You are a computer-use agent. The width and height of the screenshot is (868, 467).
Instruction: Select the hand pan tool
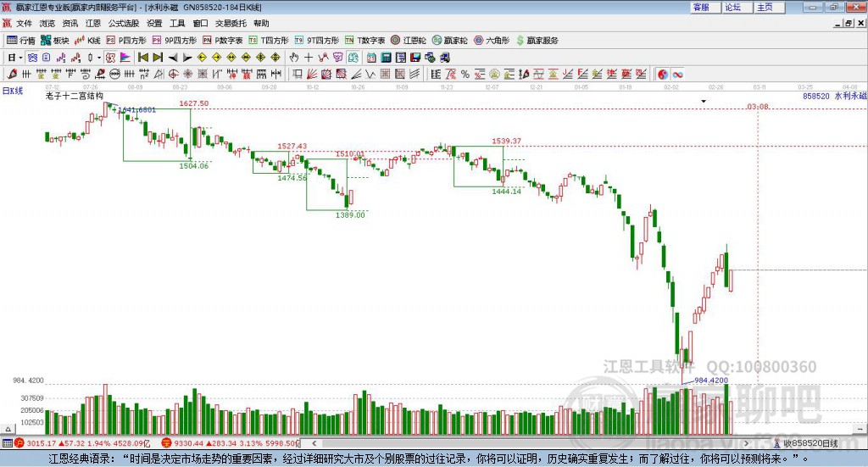[294, 58]
